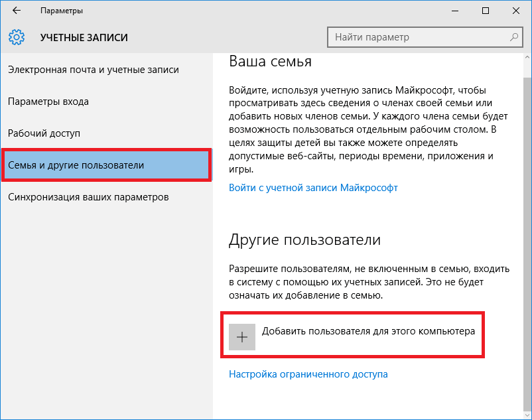Open the Настройка ограниченного доступа link
Image resolution: width=532 pixels, height=420 pixels.
pos(308,374)
